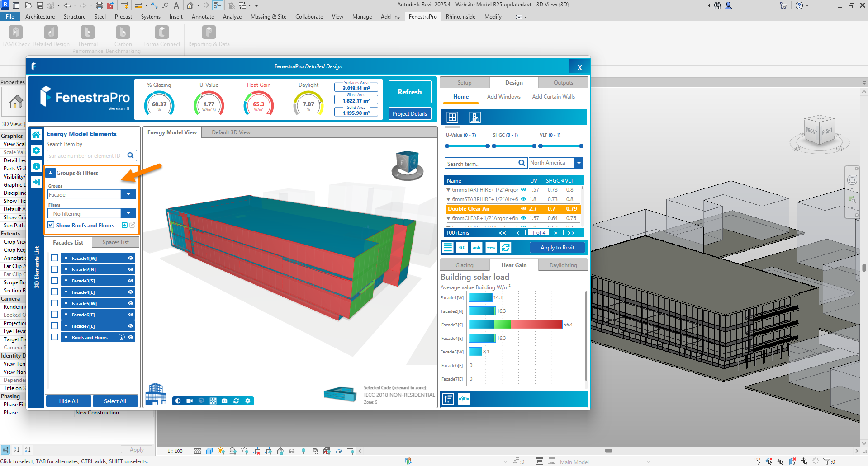Click the Hide All button
The image size is (868, 466).
pyautogui.click(x=68, y=401)
